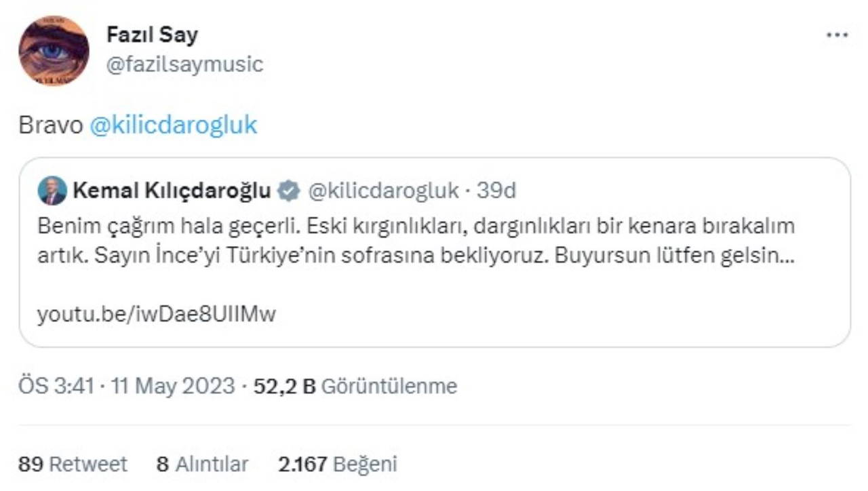Click the 11 May 2023 date

point(174,386)
